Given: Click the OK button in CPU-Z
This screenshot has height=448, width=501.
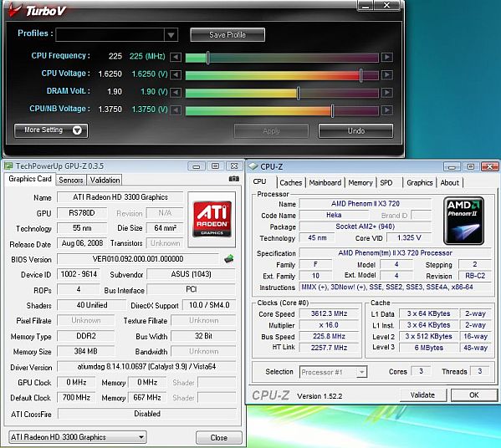Looking at the screenshot, I should [x=474, y=395].
